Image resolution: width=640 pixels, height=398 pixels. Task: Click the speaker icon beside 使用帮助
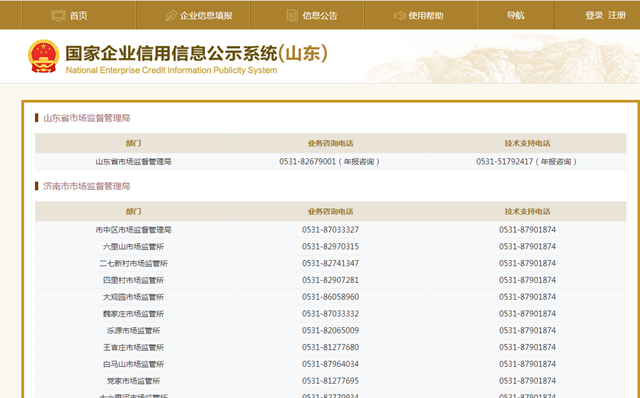click(x=399, y=16)
